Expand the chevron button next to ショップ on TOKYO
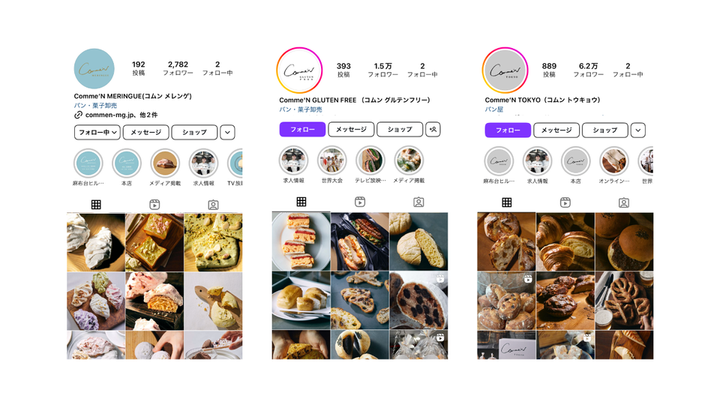 tap(638, 130)
